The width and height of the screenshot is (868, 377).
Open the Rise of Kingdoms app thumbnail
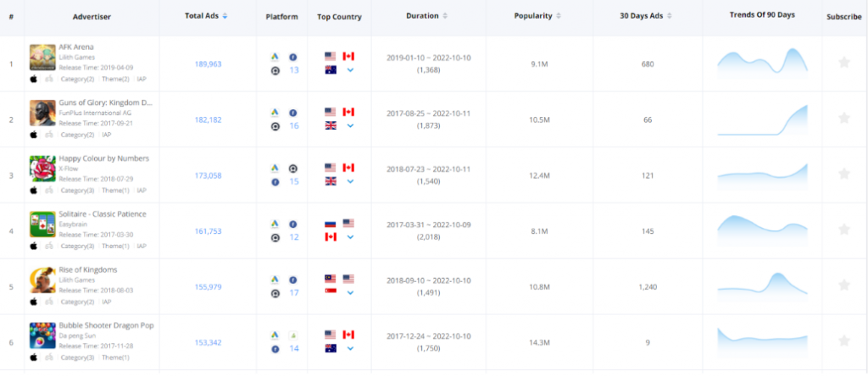coord(42,280)
